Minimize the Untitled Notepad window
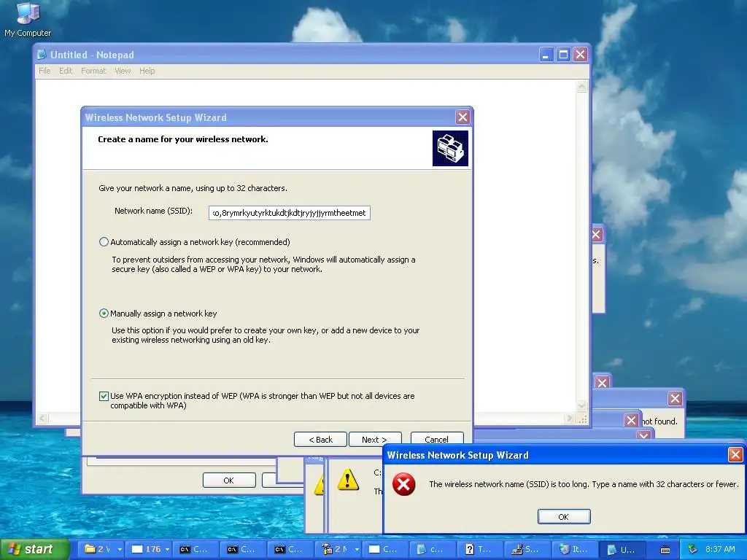Screen dimensions: 747x560 [546, 55]
